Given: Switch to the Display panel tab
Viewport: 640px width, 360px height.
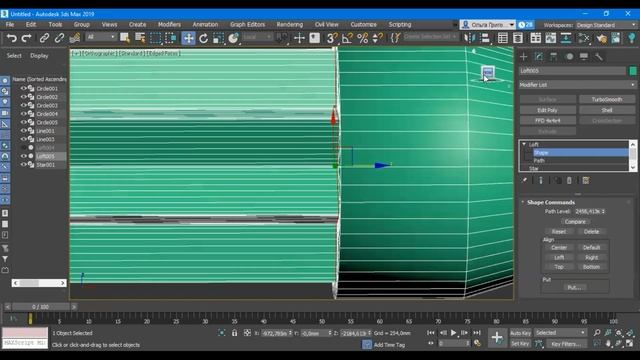Looking at the screenshot, I should pyautogui.click(x=584, y=57).
